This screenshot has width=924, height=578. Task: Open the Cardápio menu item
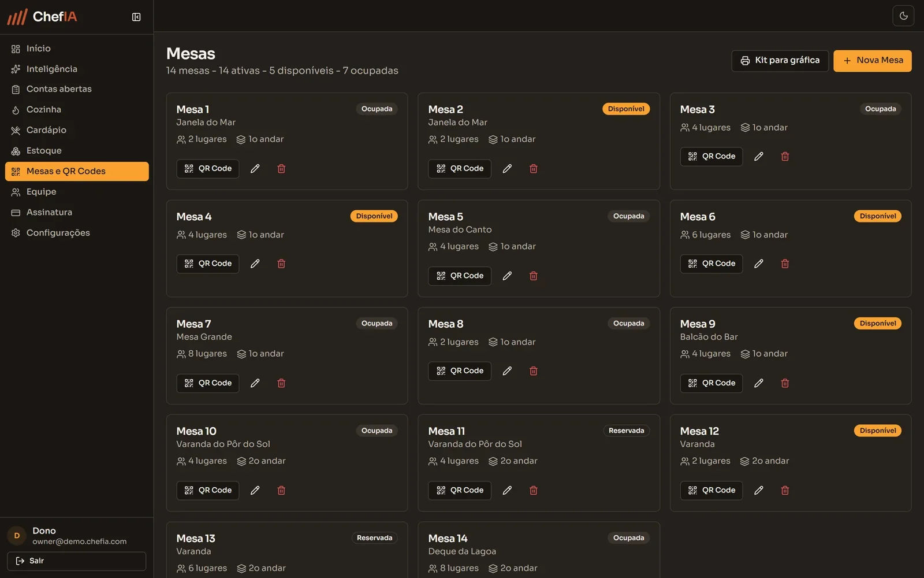tap(77, 131)
